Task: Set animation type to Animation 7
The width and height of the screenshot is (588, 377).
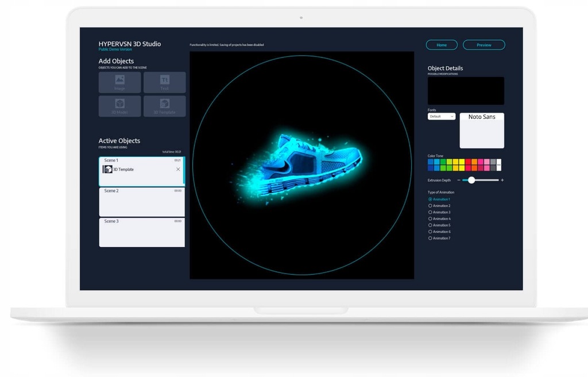Action: [430, 238]
